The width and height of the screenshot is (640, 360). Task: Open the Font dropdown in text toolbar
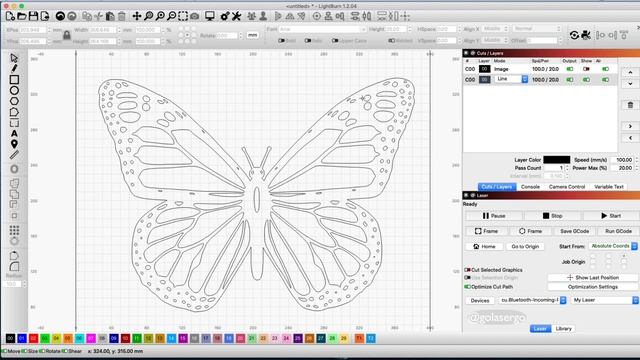322,29
